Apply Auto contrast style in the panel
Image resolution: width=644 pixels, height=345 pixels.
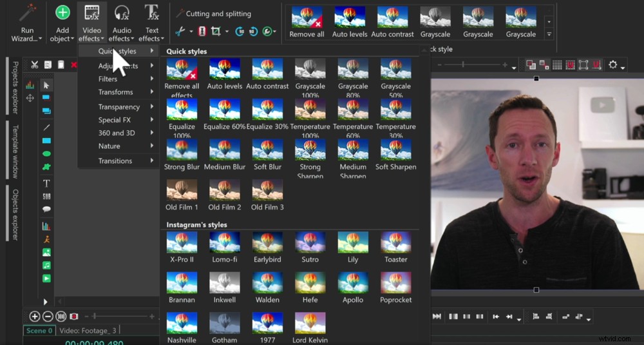267,74
